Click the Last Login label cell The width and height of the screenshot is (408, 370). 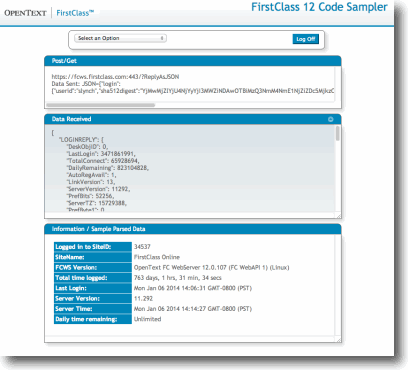click(x=93, y=288)
